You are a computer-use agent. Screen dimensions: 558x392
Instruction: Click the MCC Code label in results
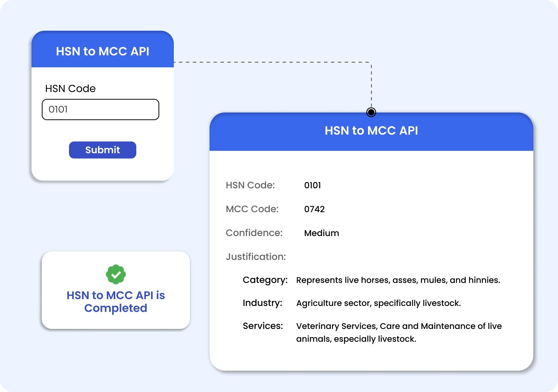pos(252,209)
